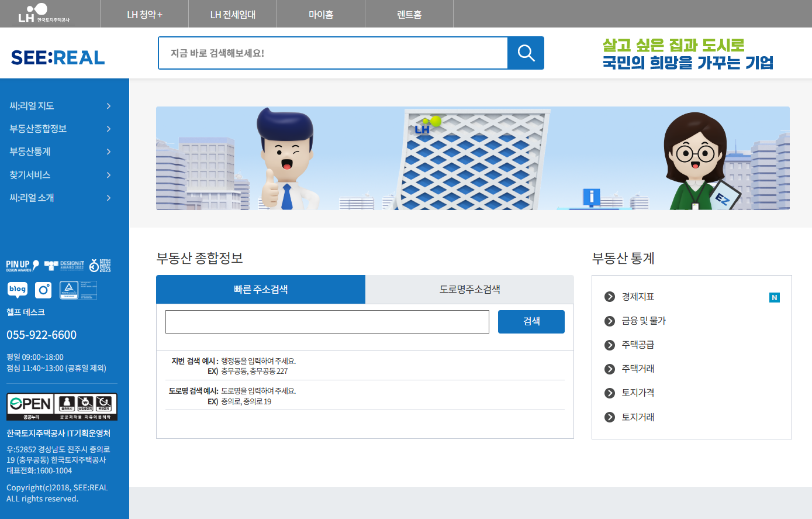
Task: Open the 토지거래 statistics link
Action: pyautogui.click(x=638, y=417)
